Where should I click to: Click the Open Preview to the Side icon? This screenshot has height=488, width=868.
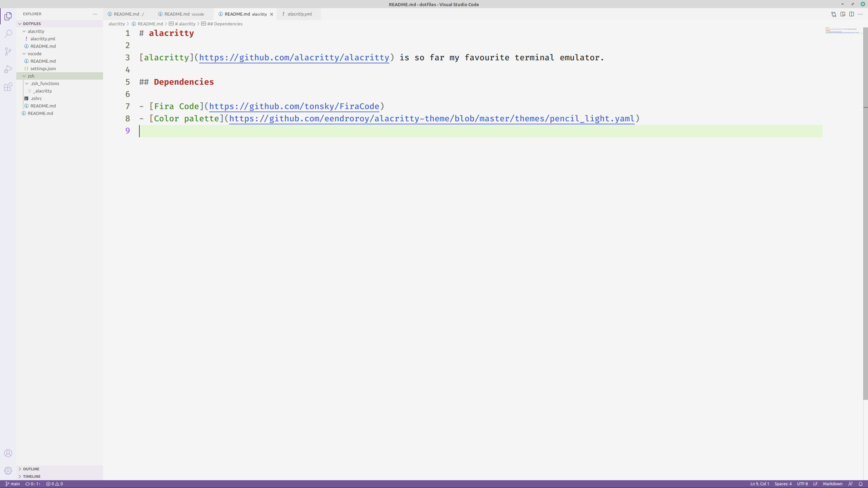pos(843,14)
